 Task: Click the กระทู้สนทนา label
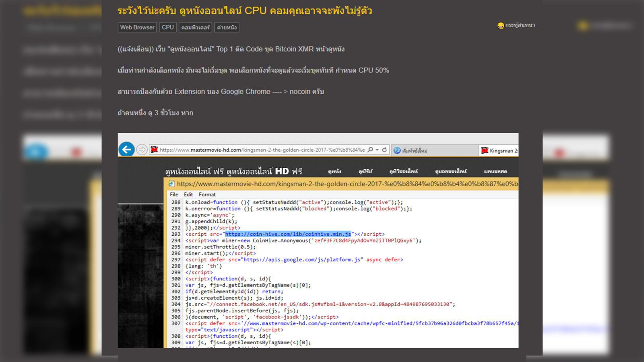[520, 25]
